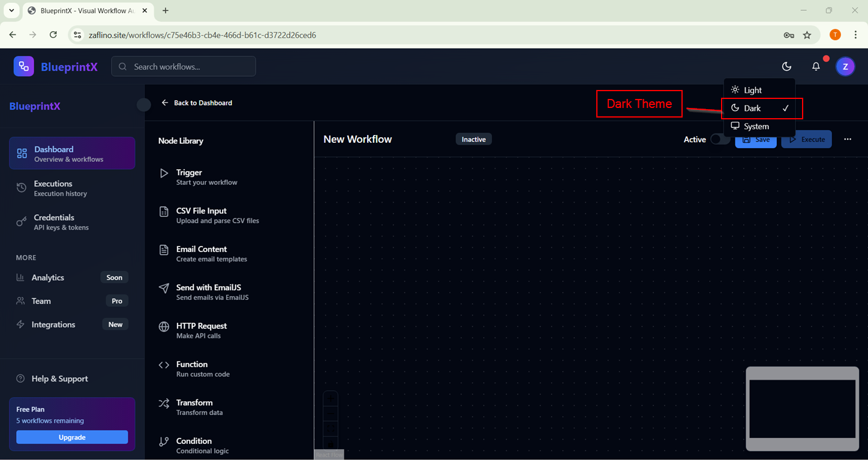Focus the Search workflows field
This screenshot has width=868, height=460.
coord(184,67)
